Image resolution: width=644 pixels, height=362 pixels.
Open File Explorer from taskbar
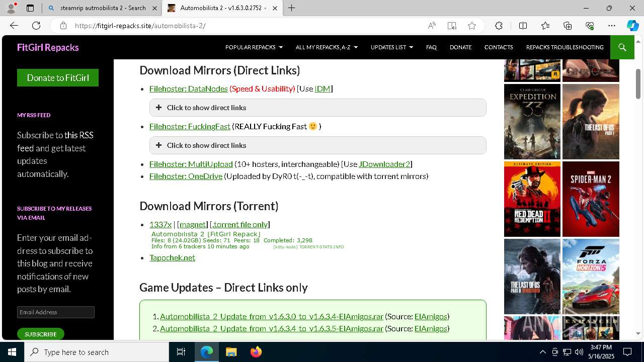coord(231,352)
